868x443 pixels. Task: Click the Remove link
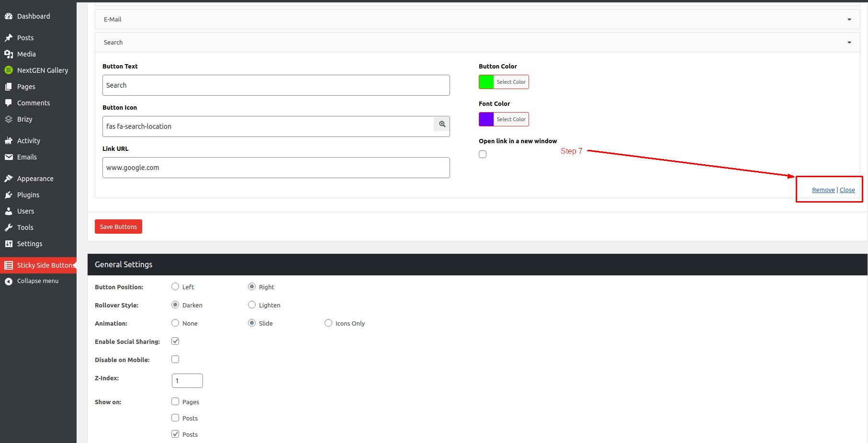tap(823, 190)
